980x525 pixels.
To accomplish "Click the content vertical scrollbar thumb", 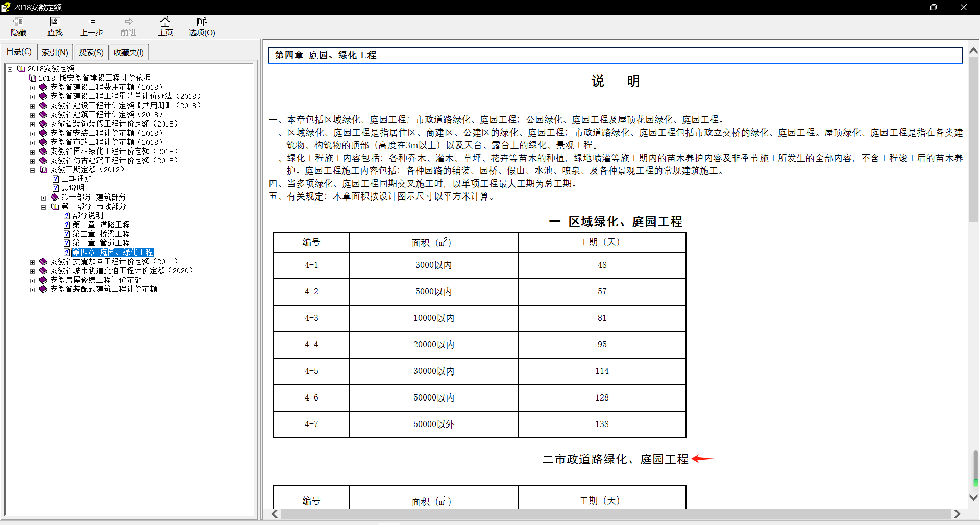I will 973,140.
